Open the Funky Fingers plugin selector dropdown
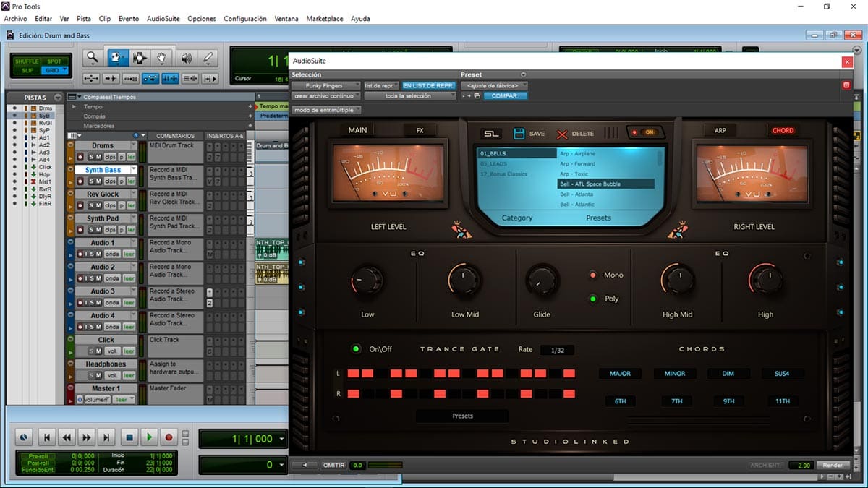 click(x=326, y=85)
